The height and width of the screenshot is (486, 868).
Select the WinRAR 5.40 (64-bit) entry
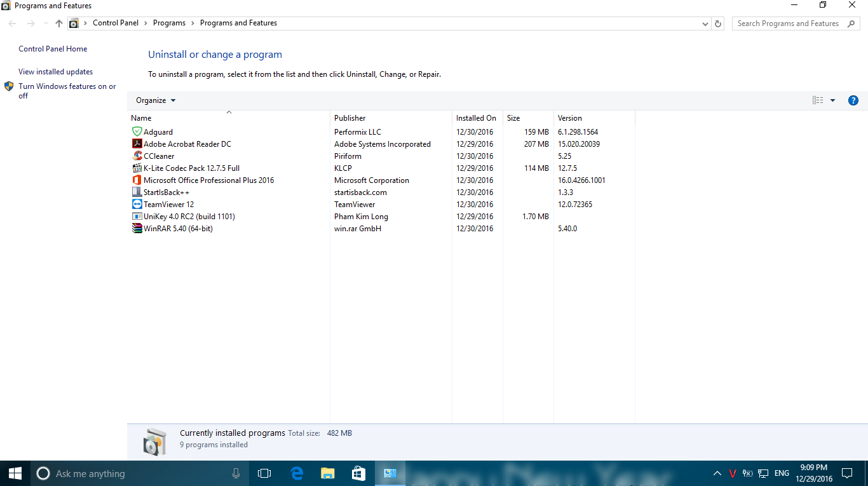click(178, 229)
